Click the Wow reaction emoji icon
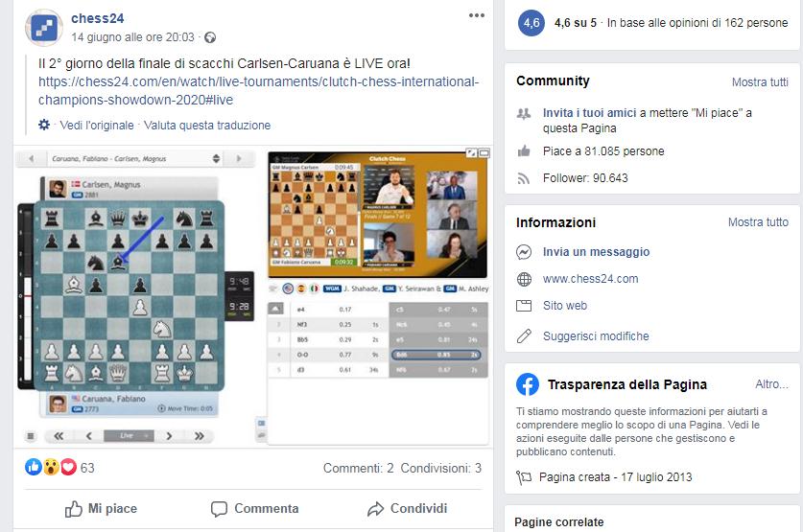 click(51, 467)
